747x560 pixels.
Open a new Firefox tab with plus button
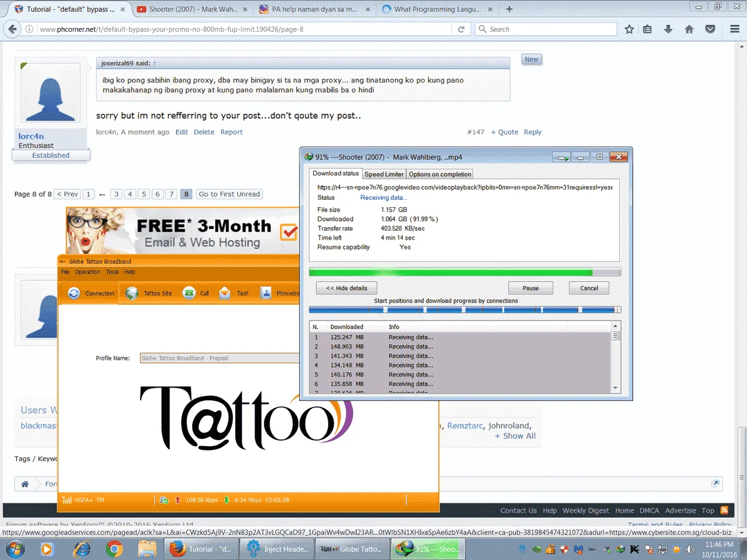pyautogui.click(x=510, y=9)
